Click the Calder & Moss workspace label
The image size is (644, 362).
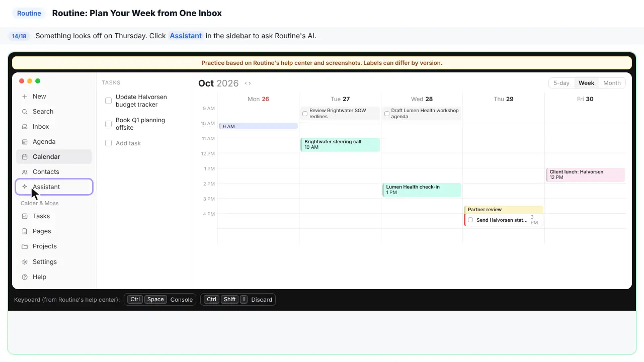[x=40, y=203]
